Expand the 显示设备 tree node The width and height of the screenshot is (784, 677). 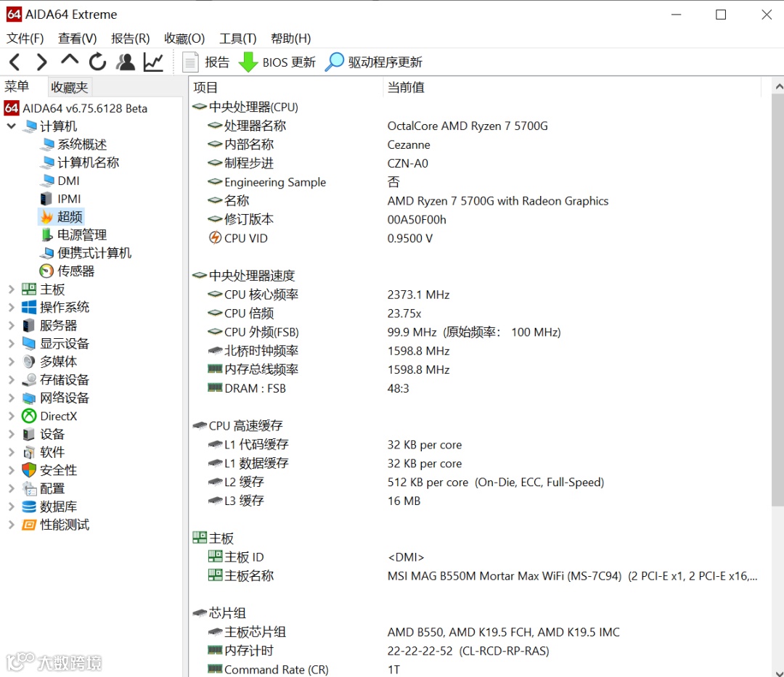click(11, 344)
